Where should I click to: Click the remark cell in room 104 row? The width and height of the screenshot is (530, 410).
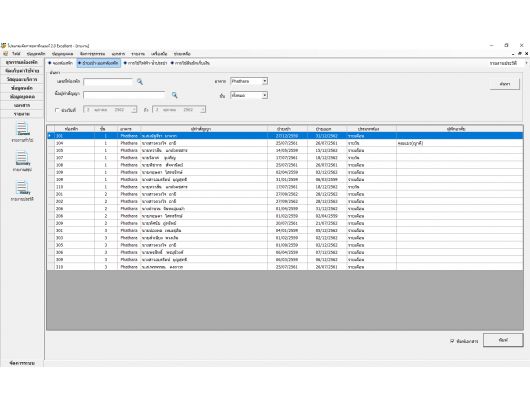click(459, 143)
